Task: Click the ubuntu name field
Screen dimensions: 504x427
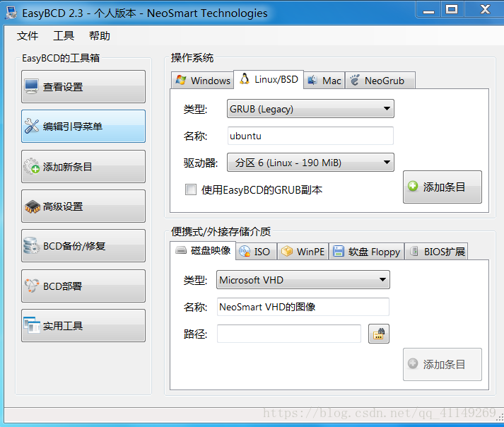Action: coord(310,136)
